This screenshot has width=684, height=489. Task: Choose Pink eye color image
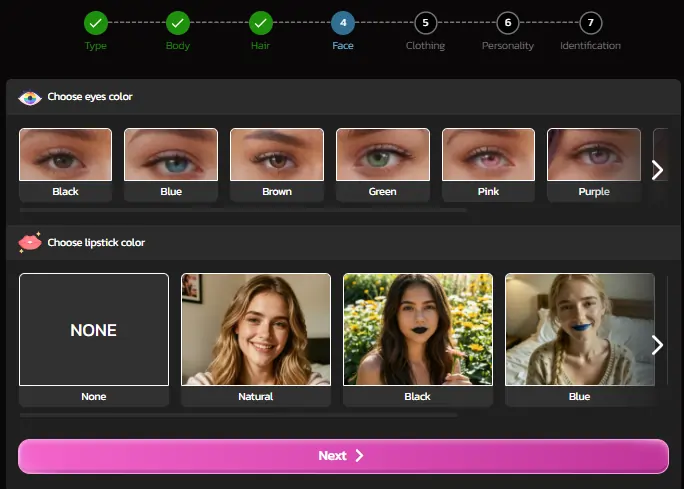point(488,154)
